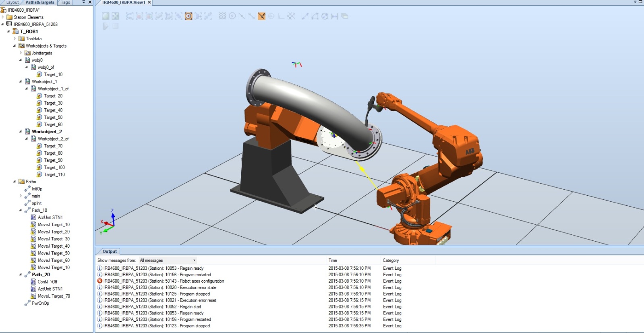The width and height of the screenshot is (644, 333).
Task: Click the instruction icon beside MoveJ Target_30
Action: click(x=33, y=239)
